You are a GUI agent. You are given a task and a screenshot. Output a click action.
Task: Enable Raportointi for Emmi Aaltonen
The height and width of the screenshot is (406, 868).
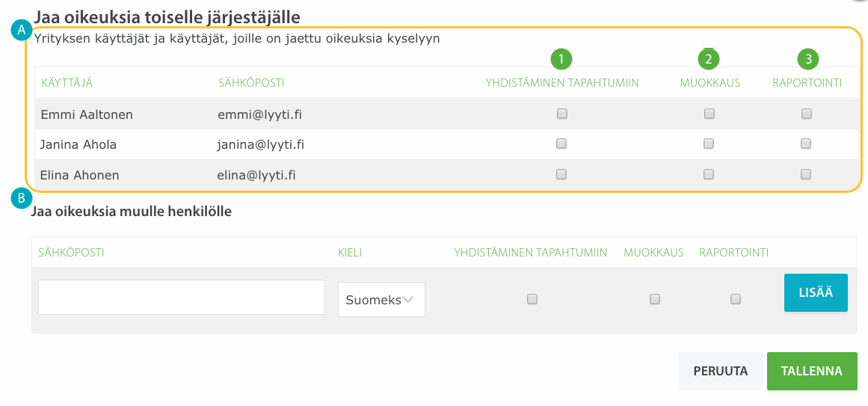[x=807, y=114]
